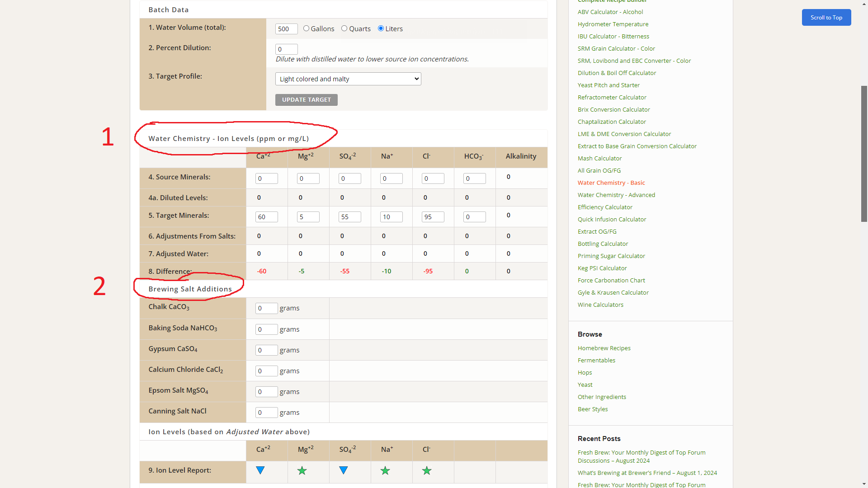This screenshot has width=868, height=488.
Task: Click the green star under Na+ report
Action: [x=385, y=471]
